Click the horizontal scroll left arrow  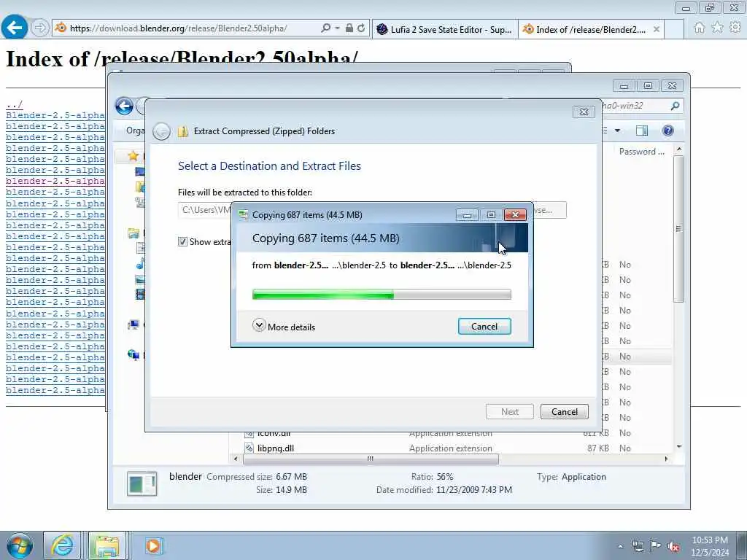(x=236, y=459)
